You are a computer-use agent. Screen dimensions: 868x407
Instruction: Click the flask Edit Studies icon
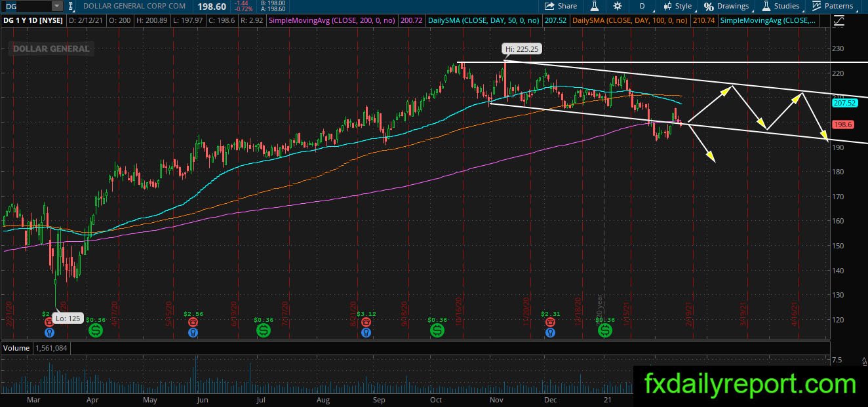click(594, 6)
